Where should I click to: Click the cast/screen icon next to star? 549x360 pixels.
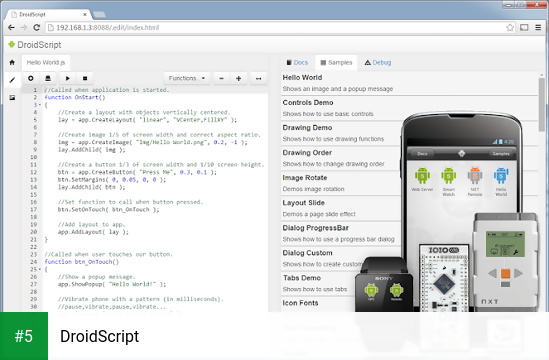(x=524, y=27)
